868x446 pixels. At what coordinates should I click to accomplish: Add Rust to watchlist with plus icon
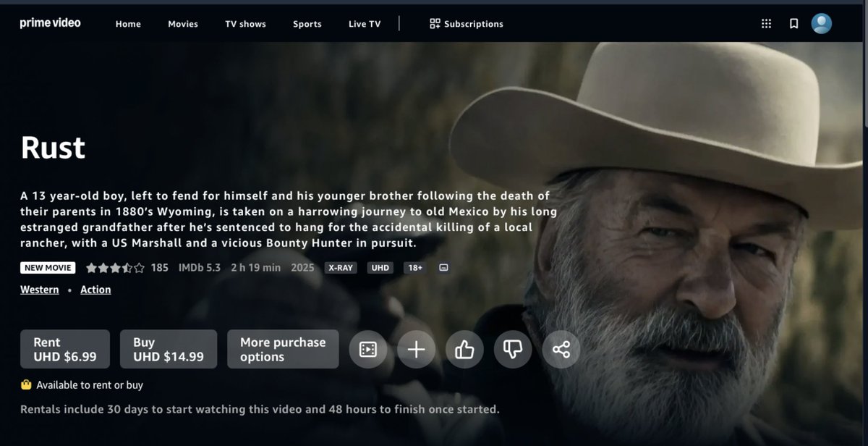(416, 350)
